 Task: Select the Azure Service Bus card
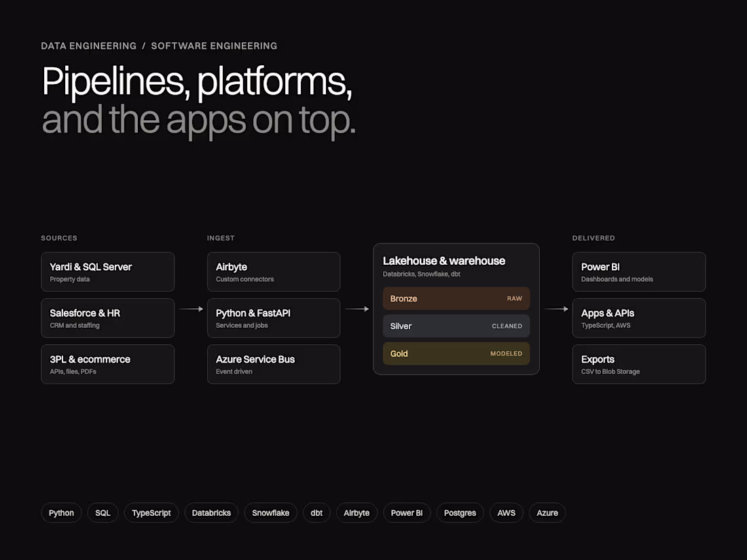pos(274,365)
